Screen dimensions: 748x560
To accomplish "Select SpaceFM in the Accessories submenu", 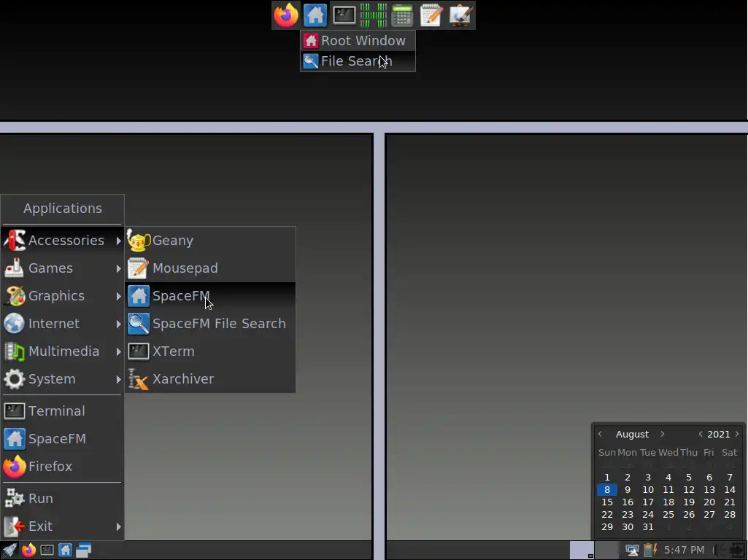I will click(210, 296).
